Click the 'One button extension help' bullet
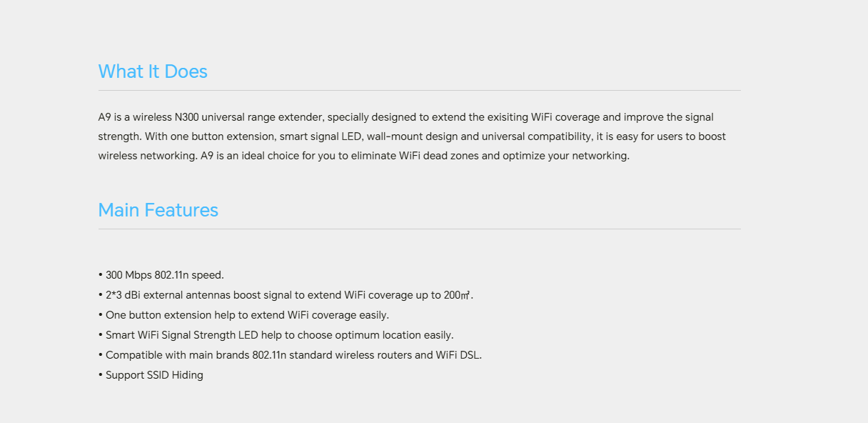This screenshot has height=423, width=868. point(244,315)
